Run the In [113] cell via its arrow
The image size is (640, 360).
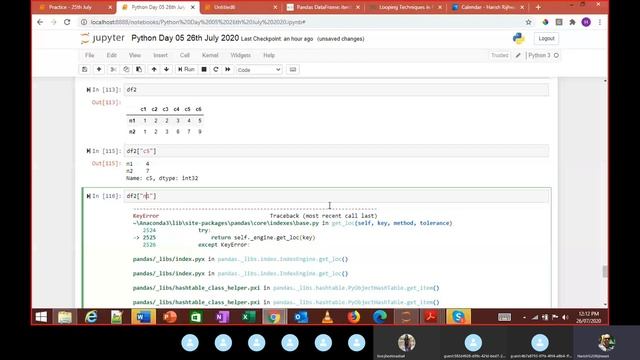(88, 90)
